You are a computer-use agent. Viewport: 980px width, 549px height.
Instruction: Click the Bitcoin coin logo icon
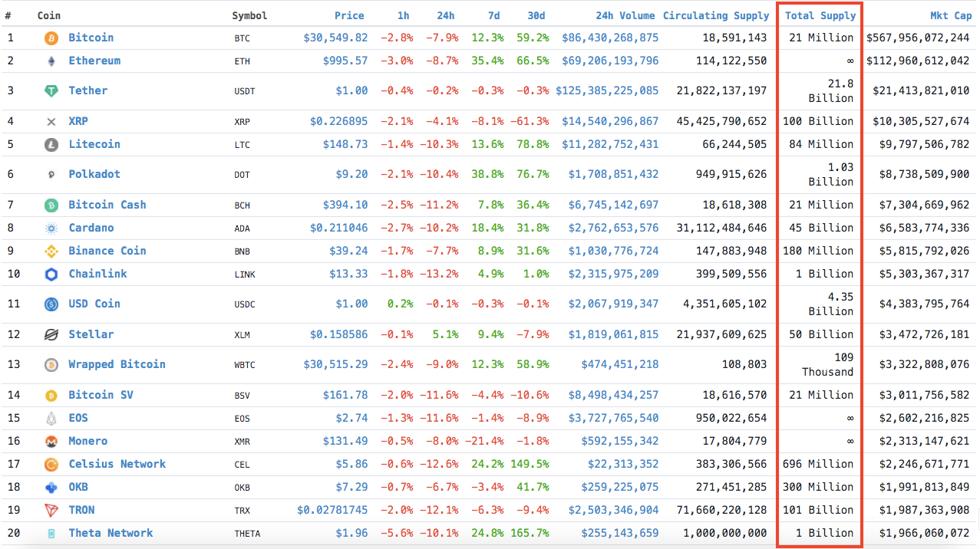pos(51,38)
